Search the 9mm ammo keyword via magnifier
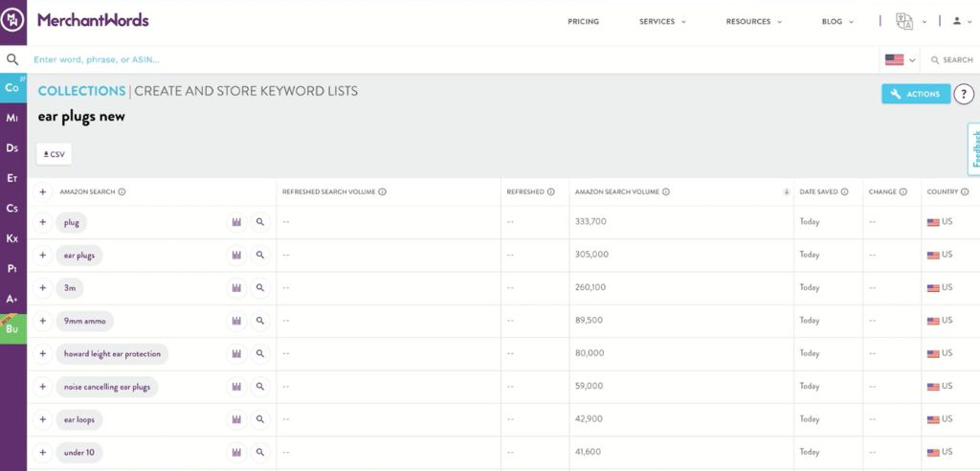The width and height of the screenshot is (980, 471). [x=260, y=321]
